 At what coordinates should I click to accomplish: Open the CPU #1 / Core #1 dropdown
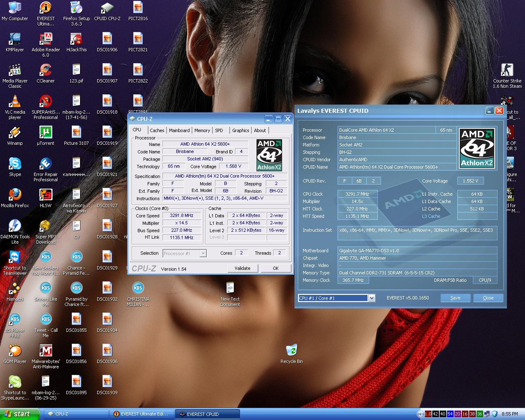[336, 298]
